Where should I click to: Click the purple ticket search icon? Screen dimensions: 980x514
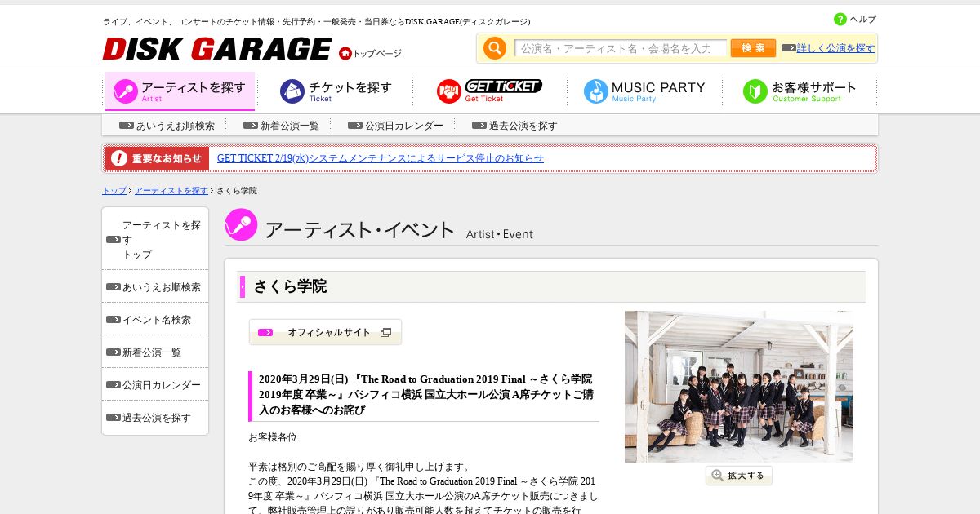click(x=292, y=91)
